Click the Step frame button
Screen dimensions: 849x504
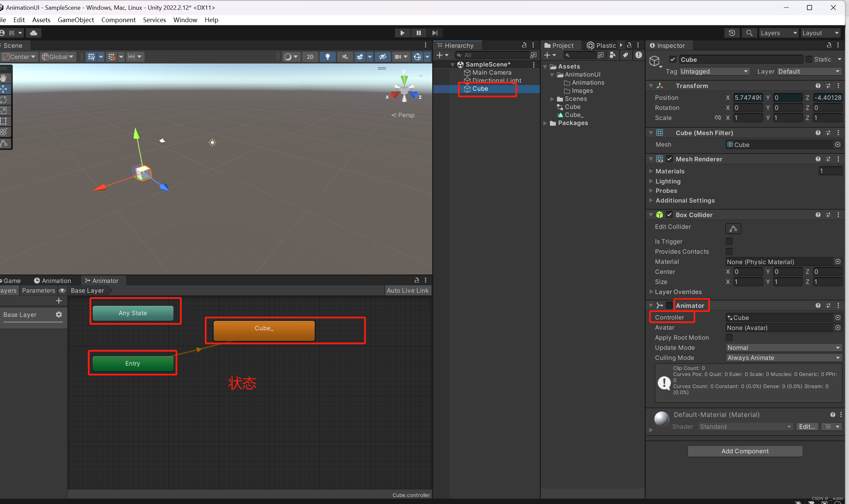click(435, 33)
